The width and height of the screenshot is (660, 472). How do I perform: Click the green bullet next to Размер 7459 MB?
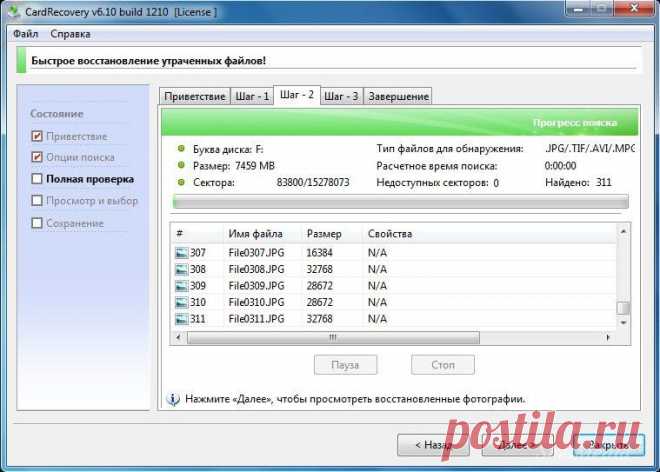click(x=181, y=165)
